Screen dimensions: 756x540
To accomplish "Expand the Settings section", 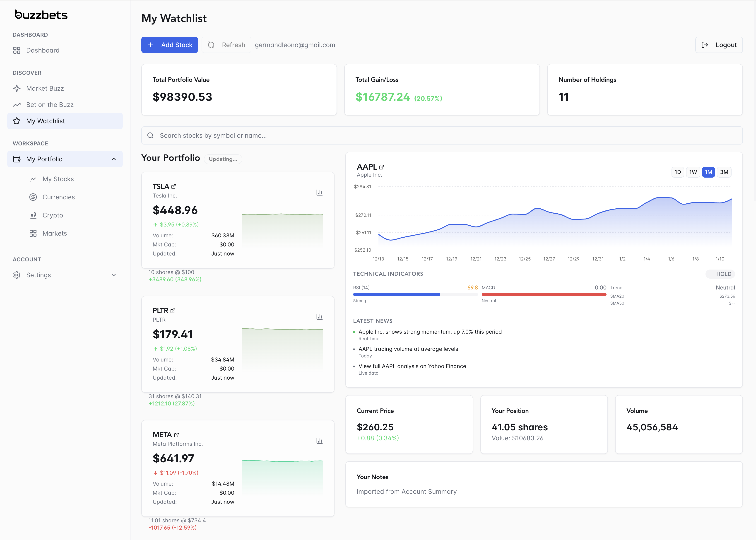I will pyautogui.click(x=114, y=275).
